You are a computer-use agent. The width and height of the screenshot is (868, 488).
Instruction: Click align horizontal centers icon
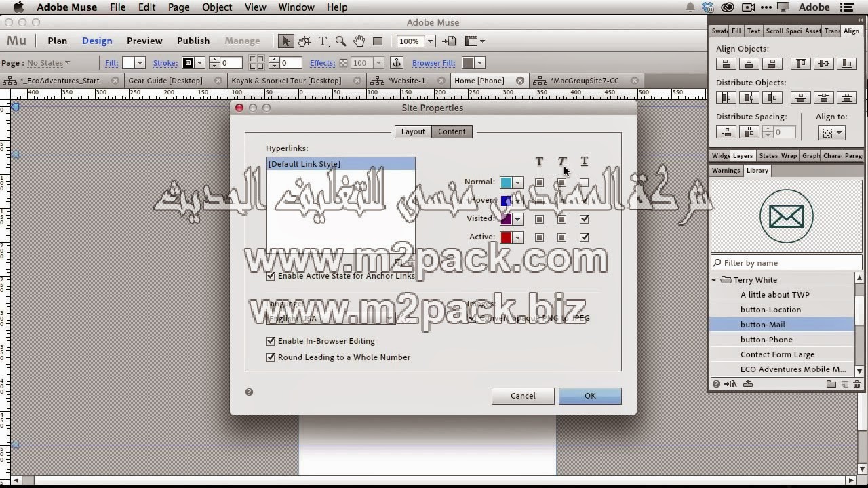749,64
